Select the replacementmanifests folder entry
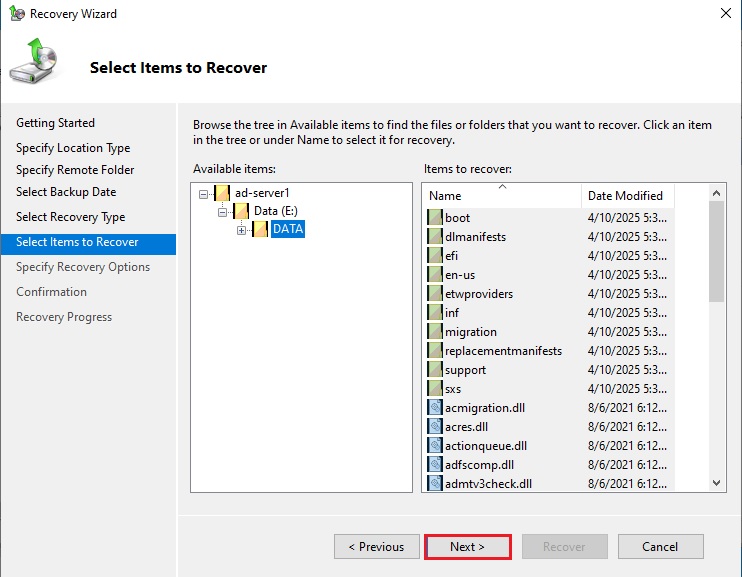This screenshot has width=742, height=577. 502,351
